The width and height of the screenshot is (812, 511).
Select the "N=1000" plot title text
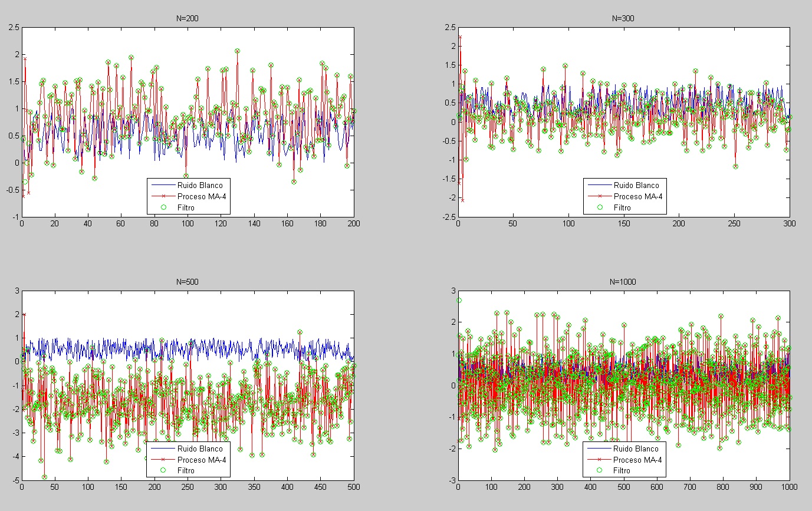[624, 282]
